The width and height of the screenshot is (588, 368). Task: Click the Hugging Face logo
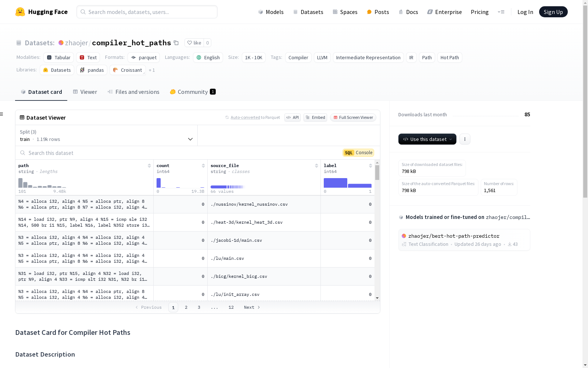[42, 12]
